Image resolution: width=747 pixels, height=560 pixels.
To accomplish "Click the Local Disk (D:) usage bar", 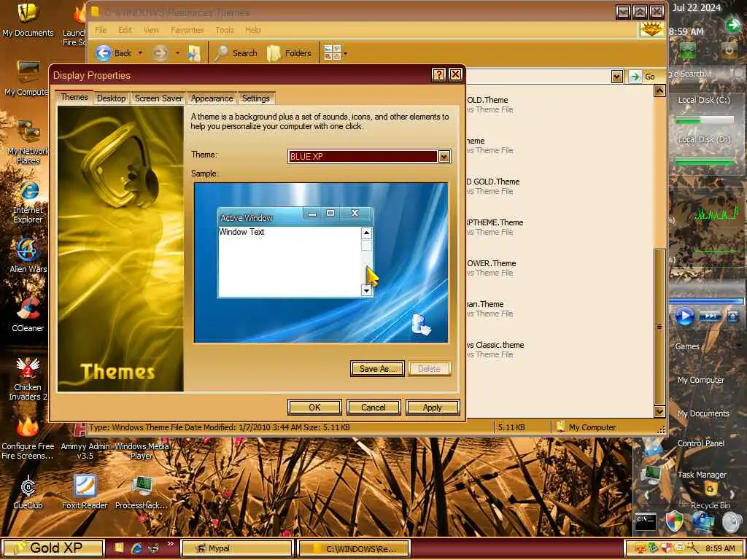I will tap(705, 160).
